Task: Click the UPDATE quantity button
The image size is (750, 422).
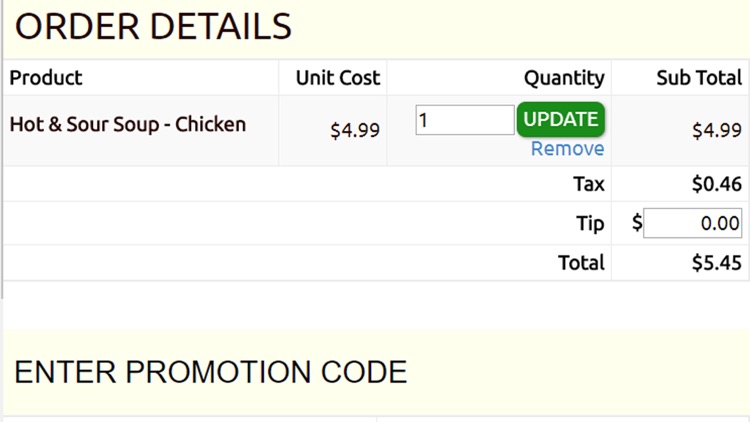Action: tap(561, 119)
